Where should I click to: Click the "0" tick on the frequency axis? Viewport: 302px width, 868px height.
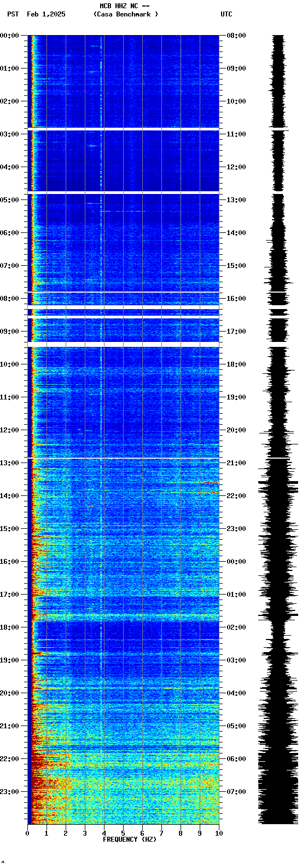coord(27,833)
